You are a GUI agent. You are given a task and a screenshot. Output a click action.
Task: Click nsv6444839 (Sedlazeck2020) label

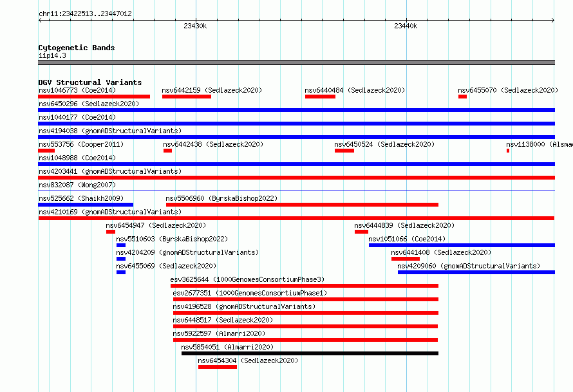tap(404, 225)
